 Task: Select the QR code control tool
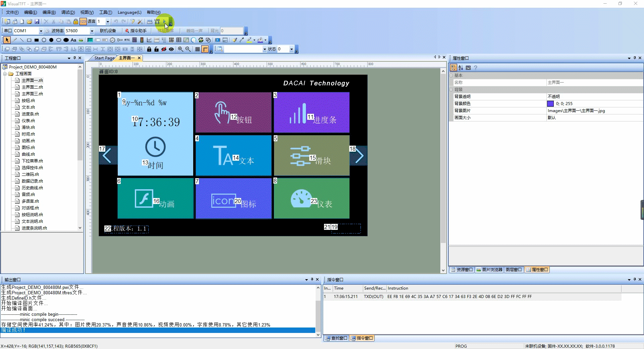pyautogui.click(x=171, y=40)
